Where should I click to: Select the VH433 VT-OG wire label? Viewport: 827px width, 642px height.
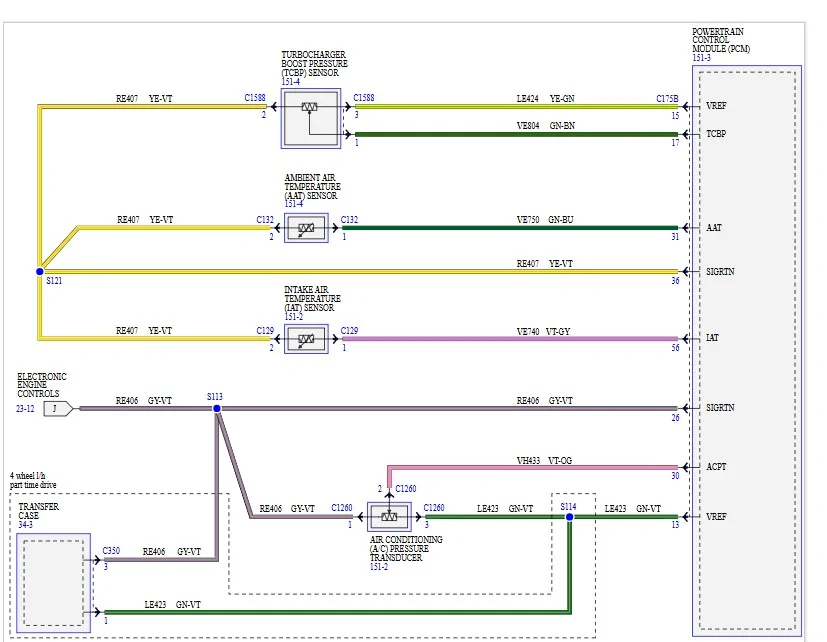(x=544, y=461)
